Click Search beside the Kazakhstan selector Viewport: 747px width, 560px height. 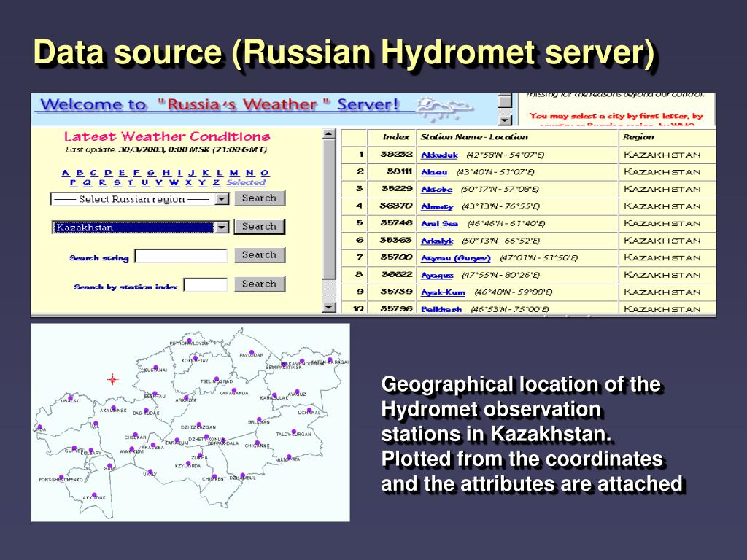259,227
